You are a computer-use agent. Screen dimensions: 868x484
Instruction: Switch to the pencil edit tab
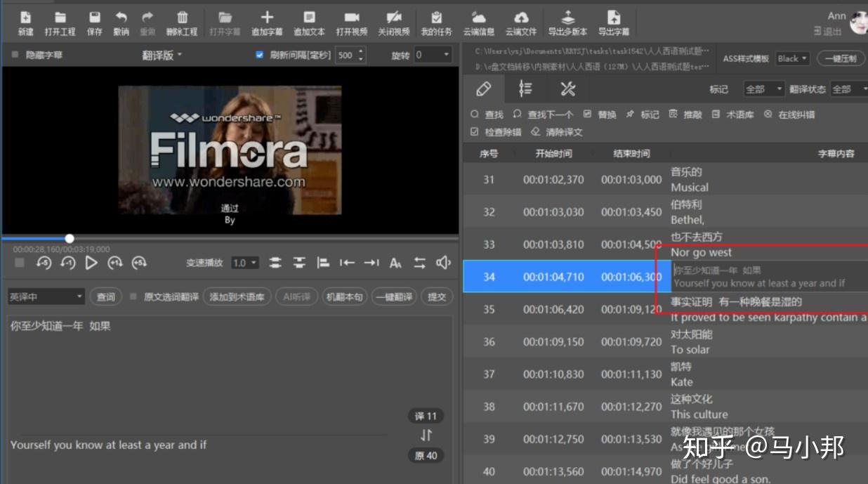(x=483, y=89)
